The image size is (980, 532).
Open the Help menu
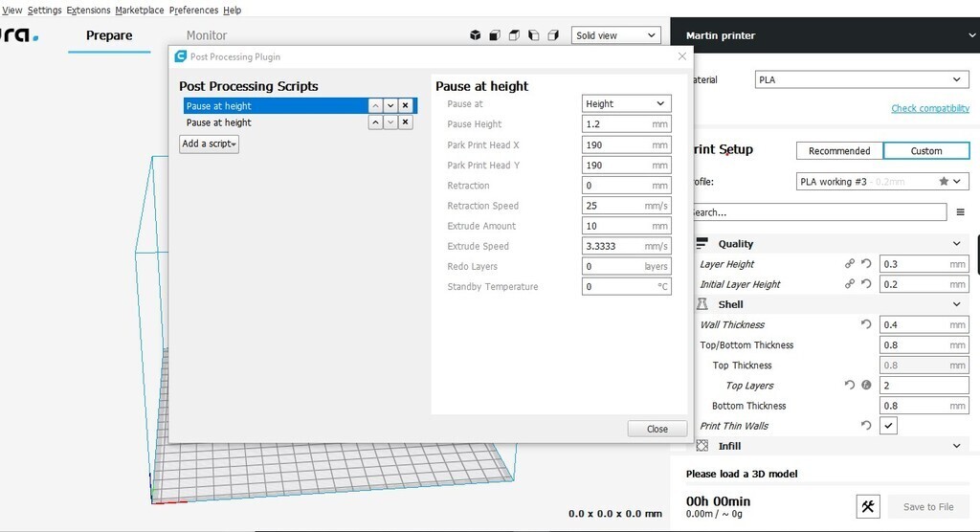(x=232, y=10)
